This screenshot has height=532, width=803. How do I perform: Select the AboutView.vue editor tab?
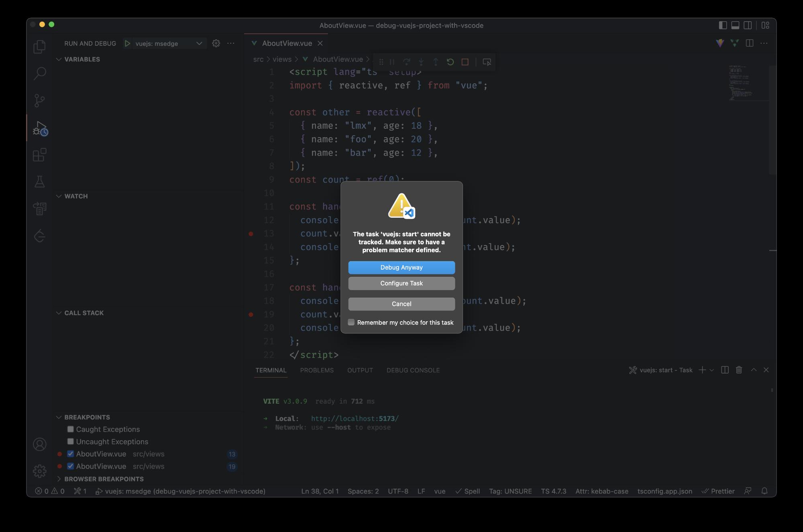click(287, 43)
